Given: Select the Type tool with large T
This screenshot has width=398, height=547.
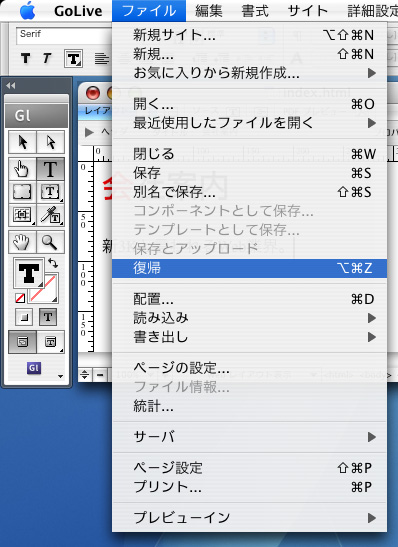Looking at the screenshot, I should [51, 169].
